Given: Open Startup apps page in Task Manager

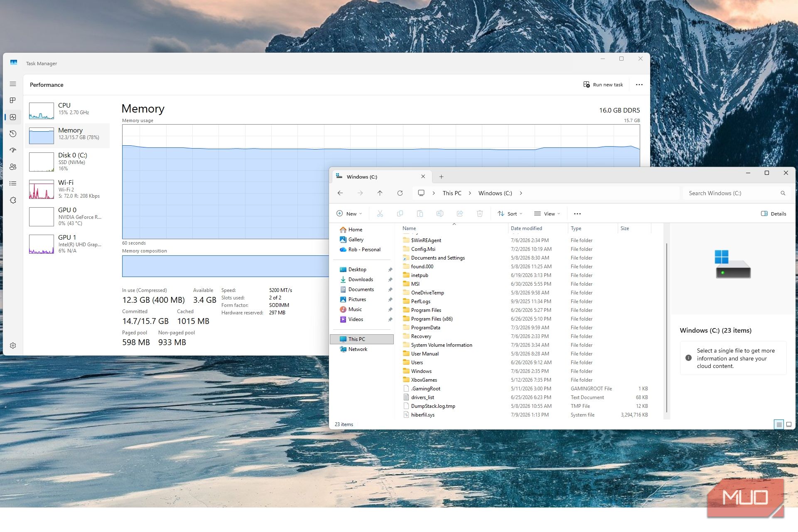Looking at the screenshot, I should point(13,150).
